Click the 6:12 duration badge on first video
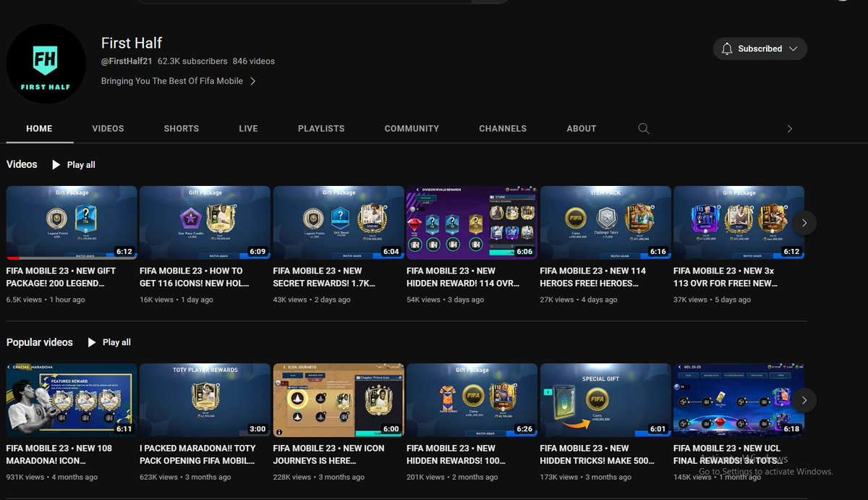868x500 pixels. pos(124,252)
